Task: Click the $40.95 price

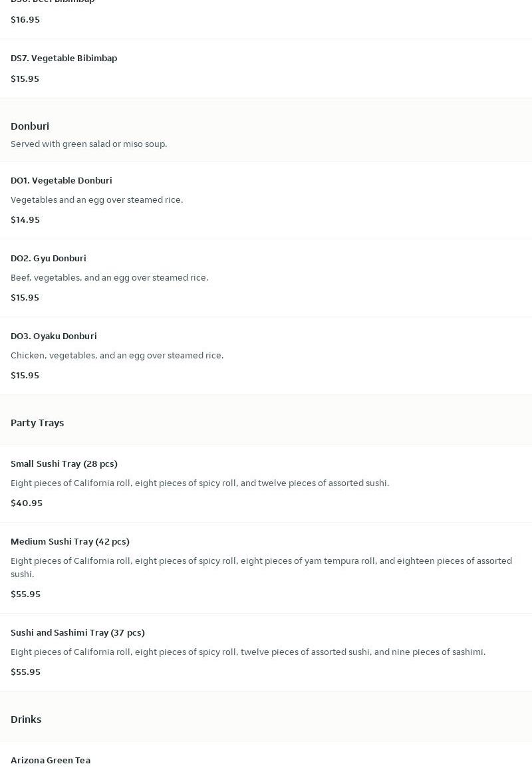Action: pos(27,503)
